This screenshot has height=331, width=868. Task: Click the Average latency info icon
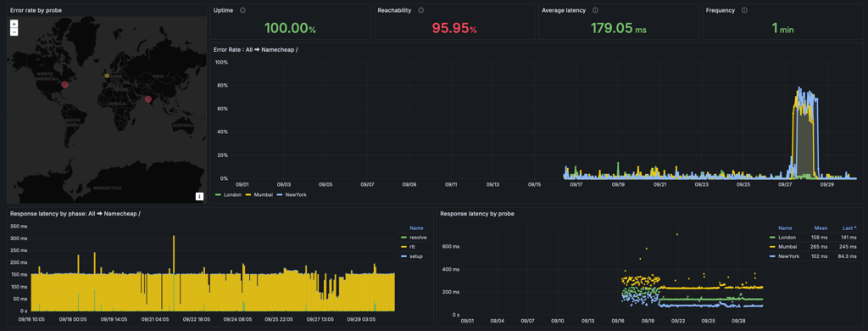[x=596, y=10]
